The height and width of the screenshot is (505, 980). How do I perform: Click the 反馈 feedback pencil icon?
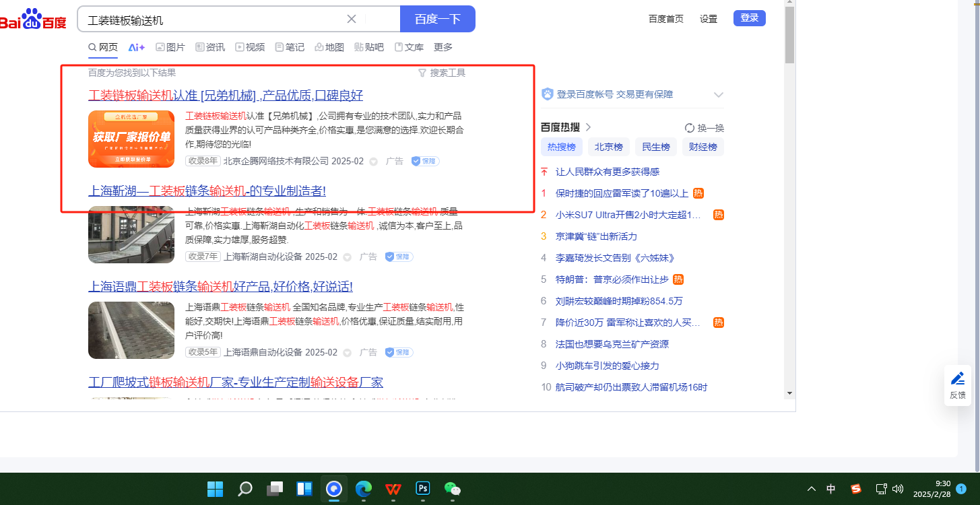click(957, 379)
